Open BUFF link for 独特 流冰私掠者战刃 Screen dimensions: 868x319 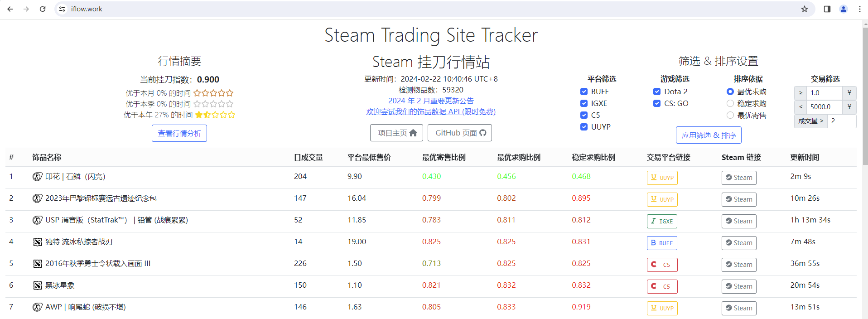662,243
